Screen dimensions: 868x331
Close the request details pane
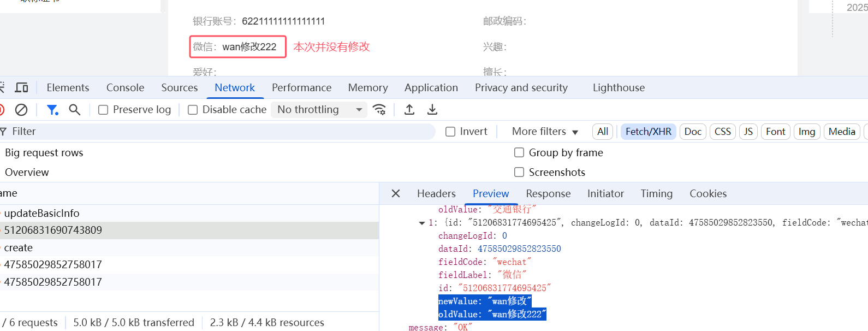click(x=396, y=194)
